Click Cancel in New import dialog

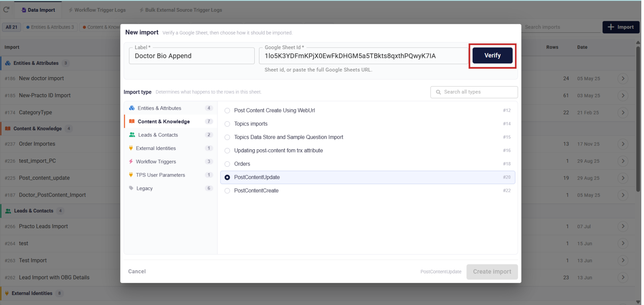(x=137, y=271)
